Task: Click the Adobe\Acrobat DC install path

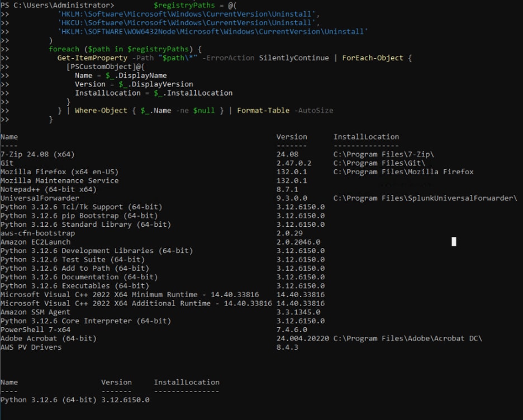Action: point(407,338)
